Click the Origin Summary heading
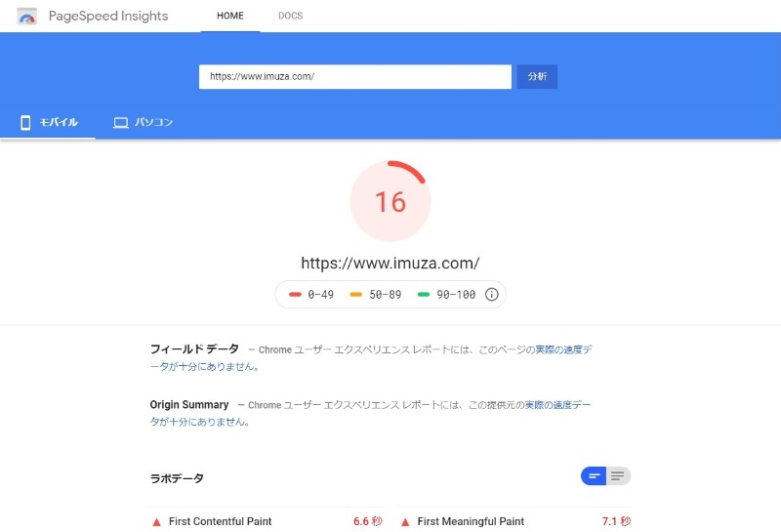Screen dimensions: 781x532 pyautogui.click(x=189, y=404)
